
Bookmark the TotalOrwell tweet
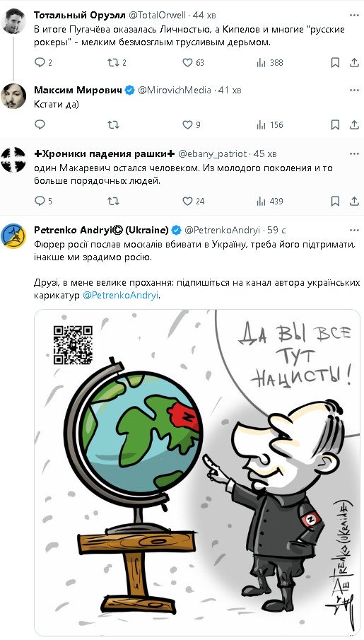[335, 62]
